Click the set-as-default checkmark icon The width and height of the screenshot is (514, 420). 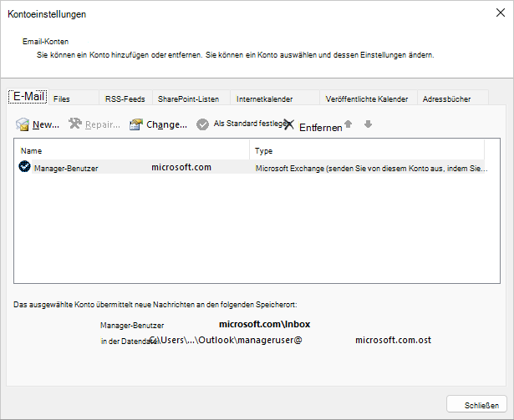(x=202, y=124)
